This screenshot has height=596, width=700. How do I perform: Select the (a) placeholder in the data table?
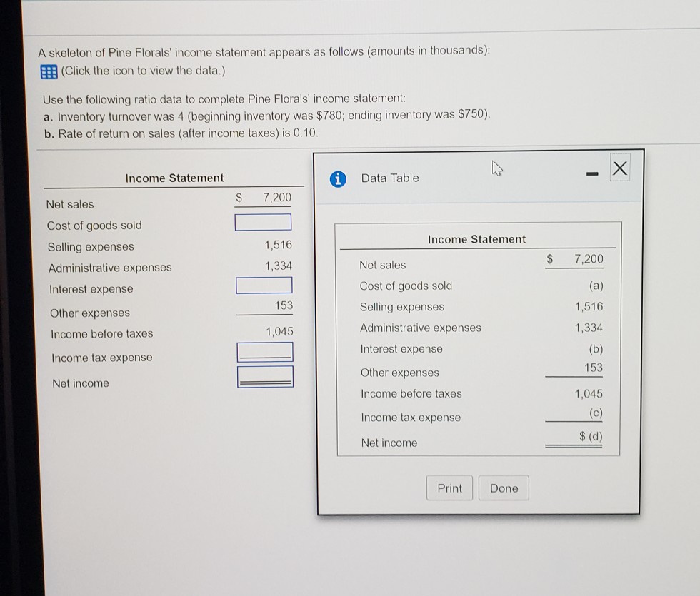point(594,286)
